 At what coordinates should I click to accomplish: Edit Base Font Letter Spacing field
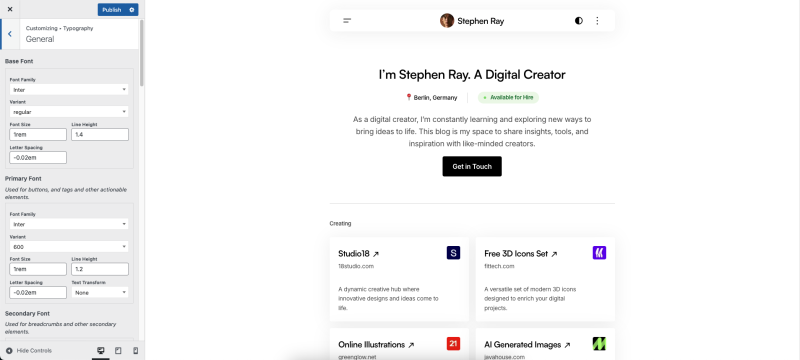tap(38, 158)
